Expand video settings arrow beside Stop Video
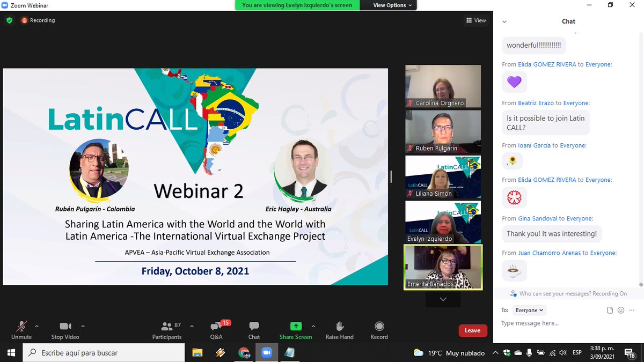 [83, 326]
